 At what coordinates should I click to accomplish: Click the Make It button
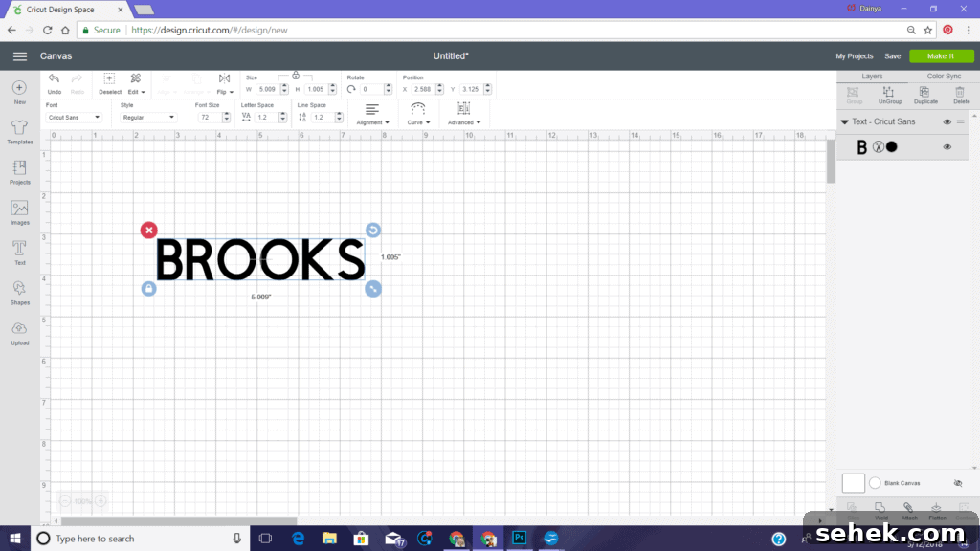pos(941,56)
